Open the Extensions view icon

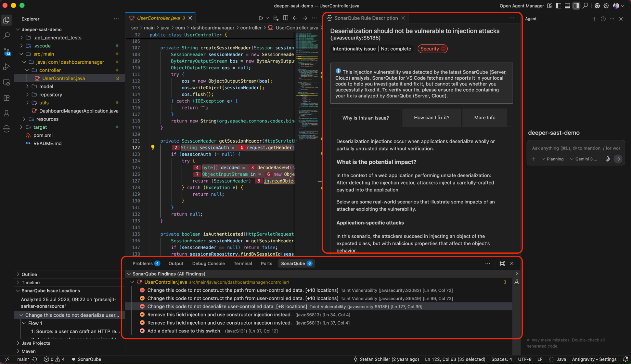click(6, 98)
